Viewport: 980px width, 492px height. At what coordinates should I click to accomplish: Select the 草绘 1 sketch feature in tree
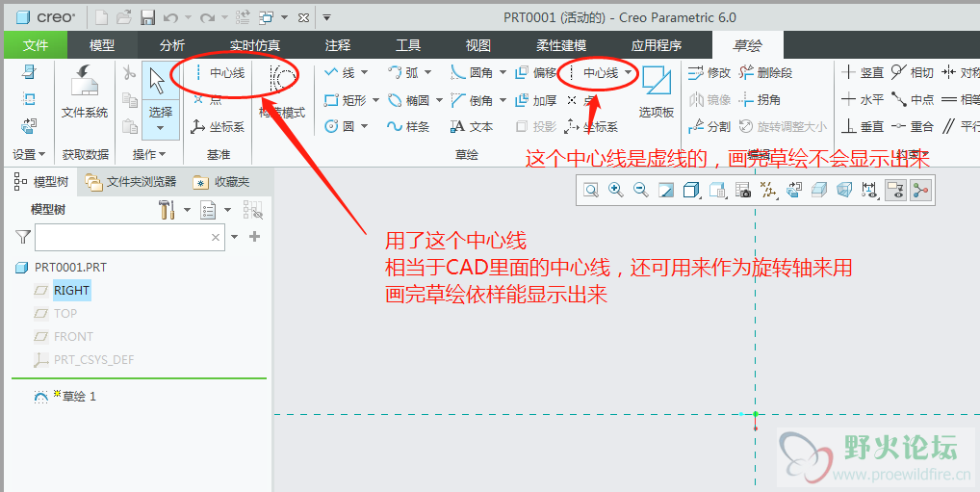click(65, 397)
